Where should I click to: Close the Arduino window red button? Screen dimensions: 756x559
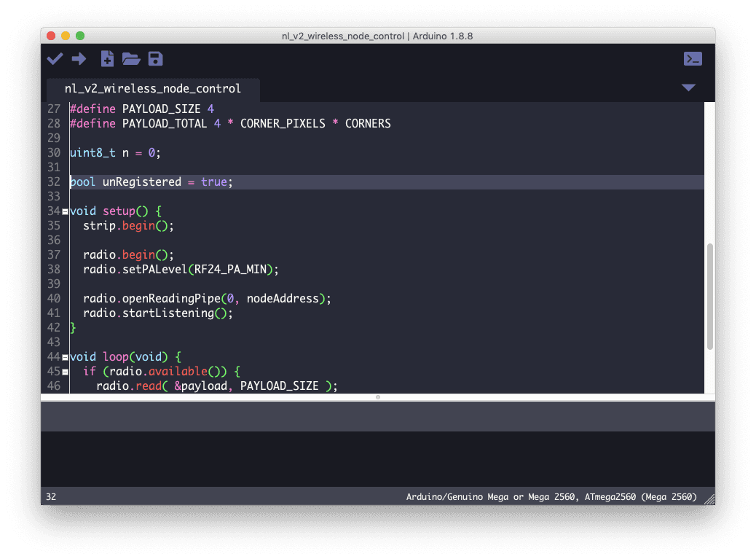click(x=51, y=36)
